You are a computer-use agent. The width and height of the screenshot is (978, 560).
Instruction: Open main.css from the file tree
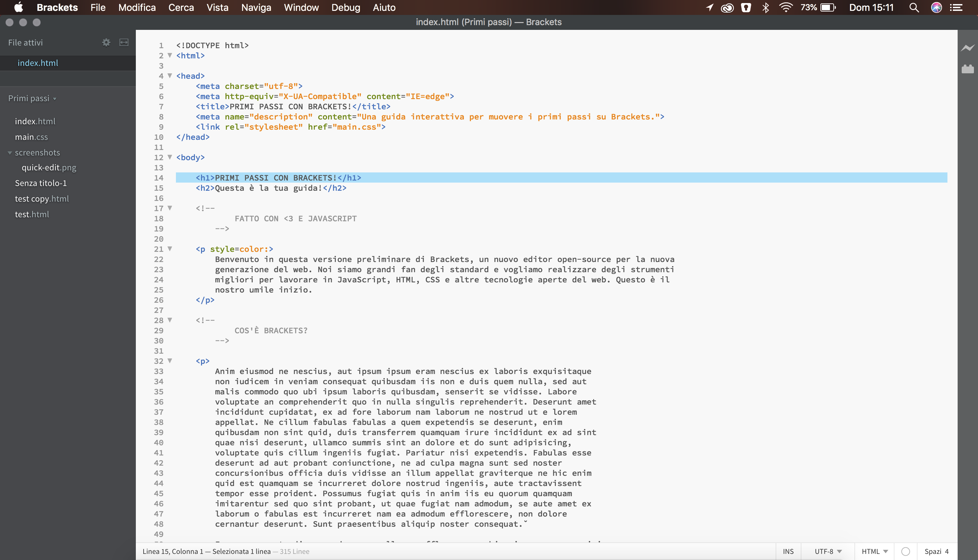coord(31,137)
